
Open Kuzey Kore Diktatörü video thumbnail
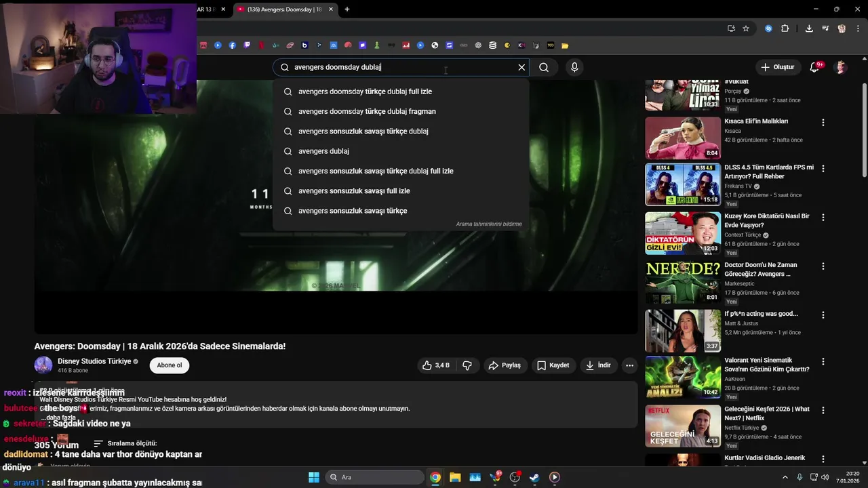[x=683, y=233]
